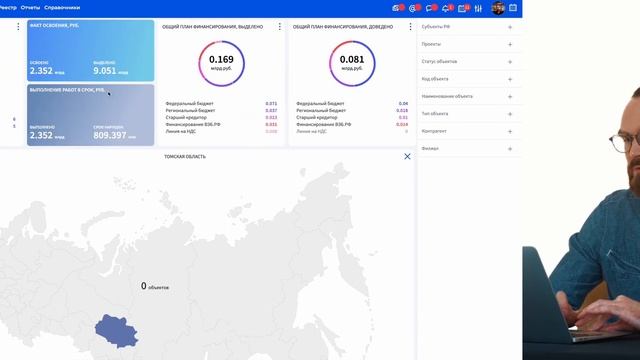Open the sliders settings icon in header
This screenshot has width=640, height=360.
tap(478, 8)
